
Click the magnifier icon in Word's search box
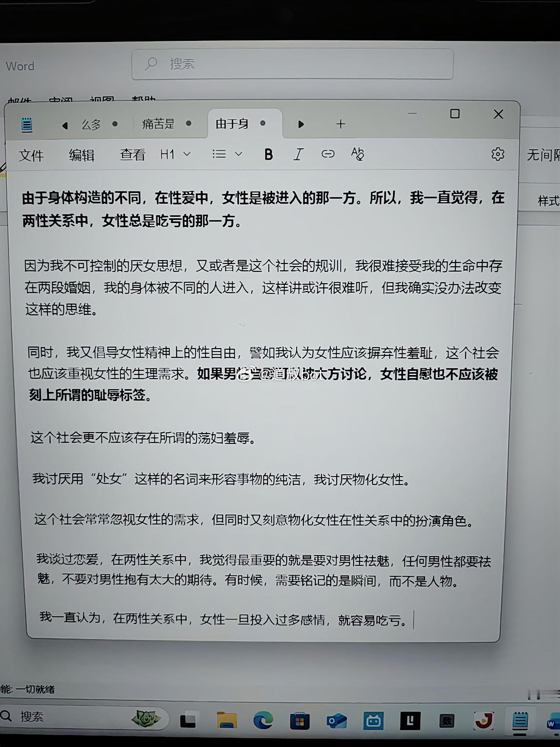[x=151, y=64]
